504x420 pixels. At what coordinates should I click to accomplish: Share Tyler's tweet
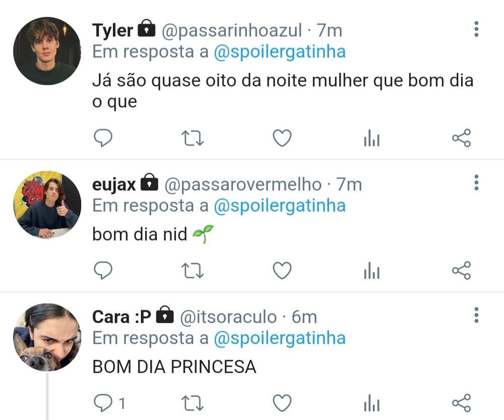[x=462, y=138]
